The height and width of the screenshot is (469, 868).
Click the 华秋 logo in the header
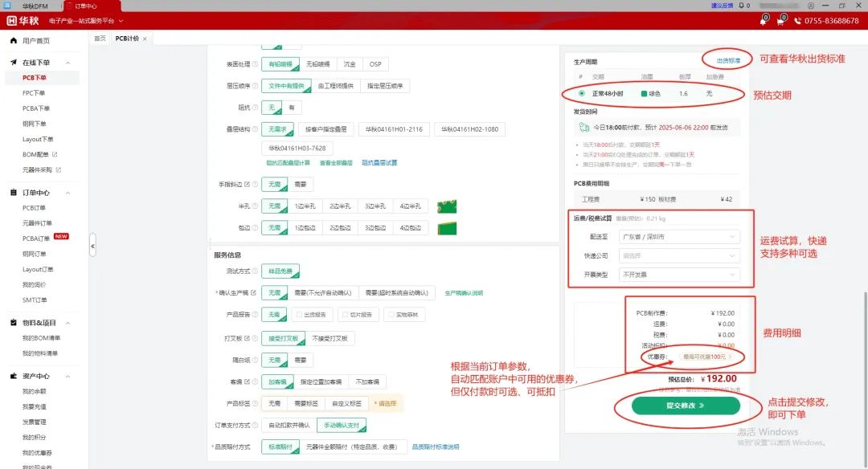23,20
